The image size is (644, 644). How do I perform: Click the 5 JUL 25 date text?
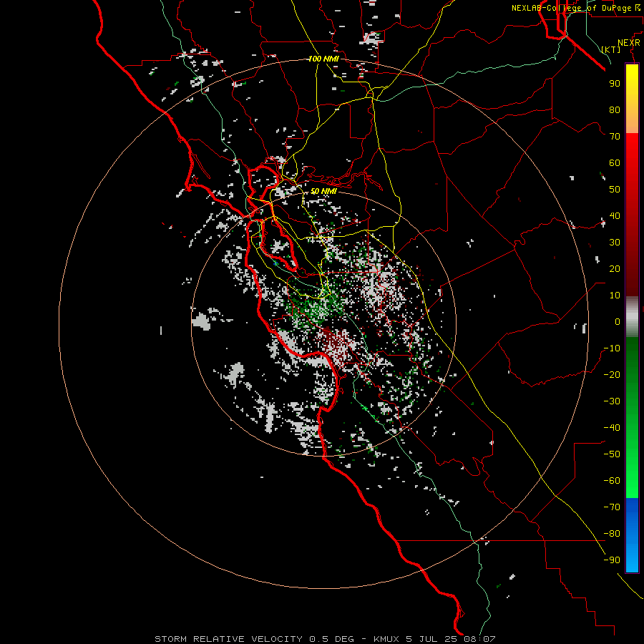tap(432, 639)
